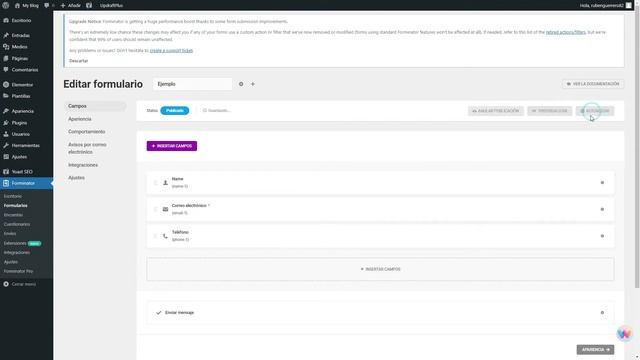Click the Yoast icon in admin bar
Viewport: 640px width, 360px height.
pyautogui.click(x=89, y=5)
